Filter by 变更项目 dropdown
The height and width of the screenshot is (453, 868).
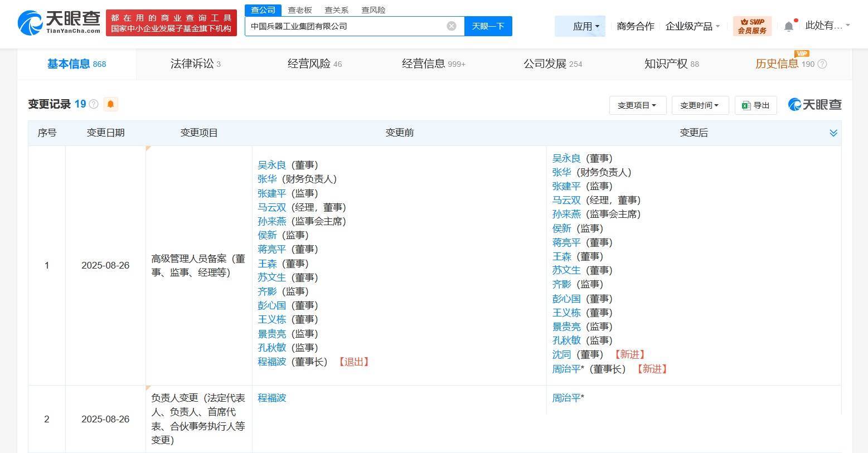pyautogui.click(x=637, y=105)
